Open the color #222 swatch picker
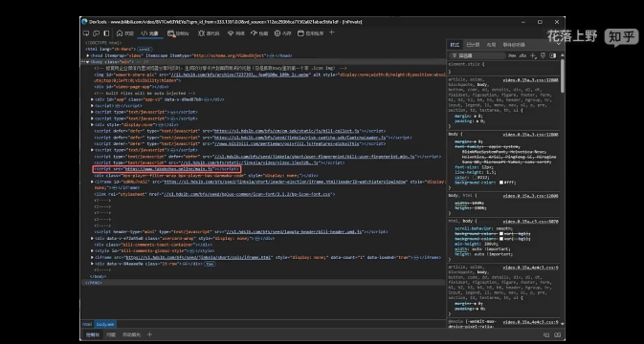Image resolution: width=644 pixels, height=344 pixels. click(x=476, y=178)
